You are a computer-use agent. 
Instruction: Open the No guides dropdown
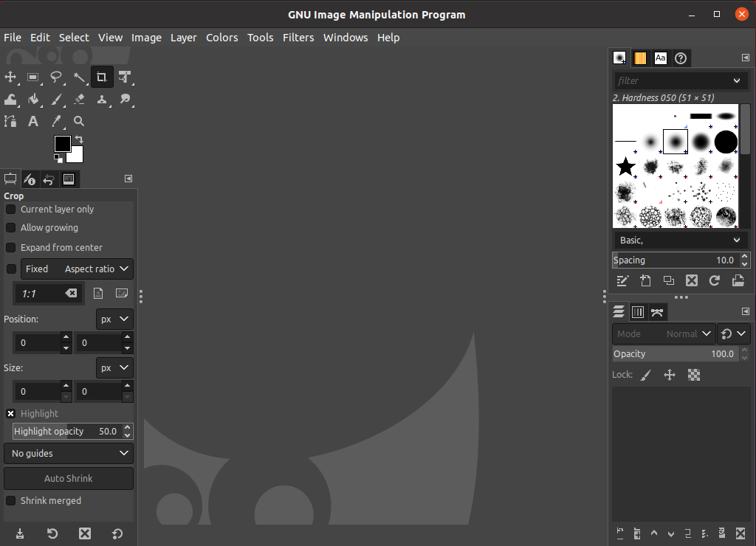69,453
